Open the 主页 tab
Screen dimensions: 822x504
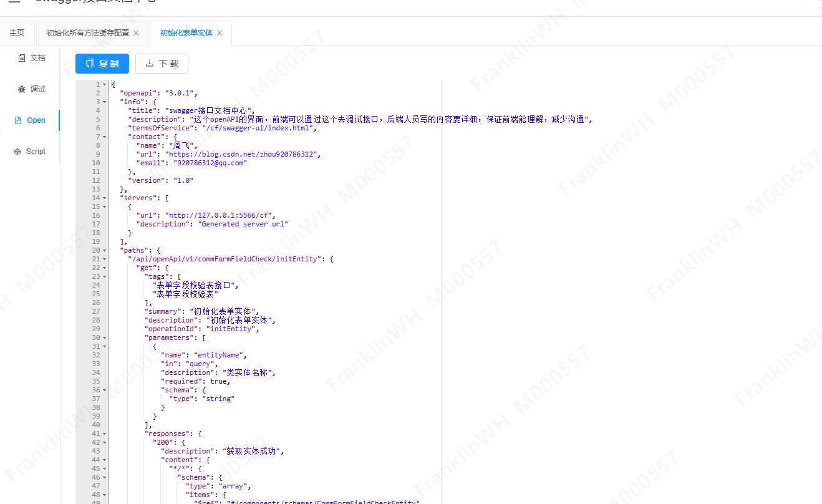[x=17, y=33]
